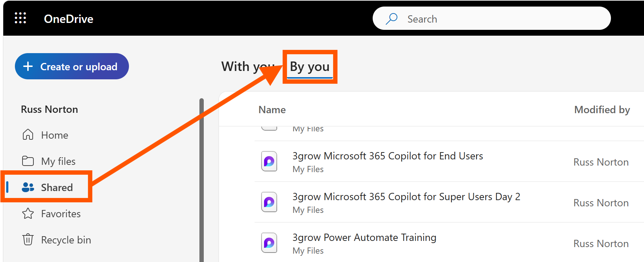The image size is (644, 262).
Task: Click file icon for Copilot for End Users
Action: coord(269,161)
